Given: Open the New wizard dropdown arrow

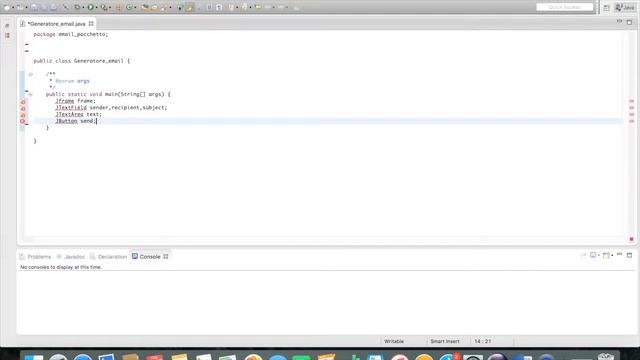Looking at the screenshot, I should (x=13, y=7).
